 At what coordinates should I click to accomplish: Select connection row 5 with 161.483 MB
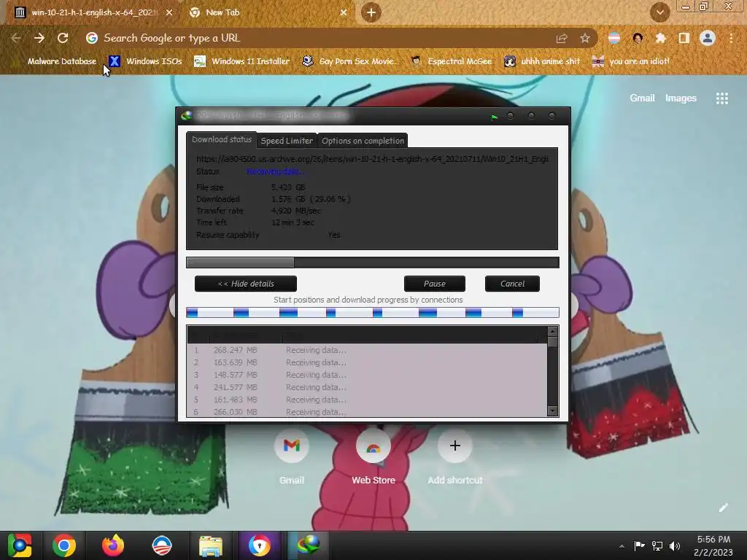pyautogui.click(x=367, y=400)
